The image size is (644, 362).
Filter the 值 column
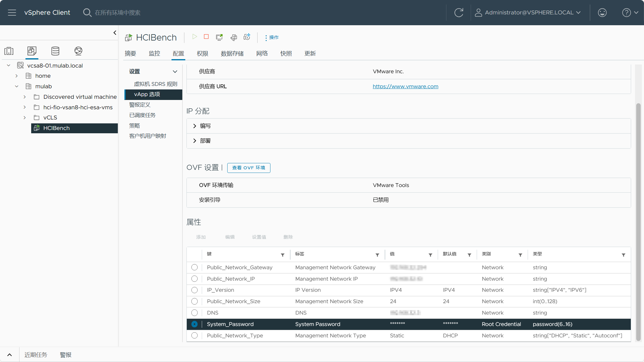click(430, 255)
